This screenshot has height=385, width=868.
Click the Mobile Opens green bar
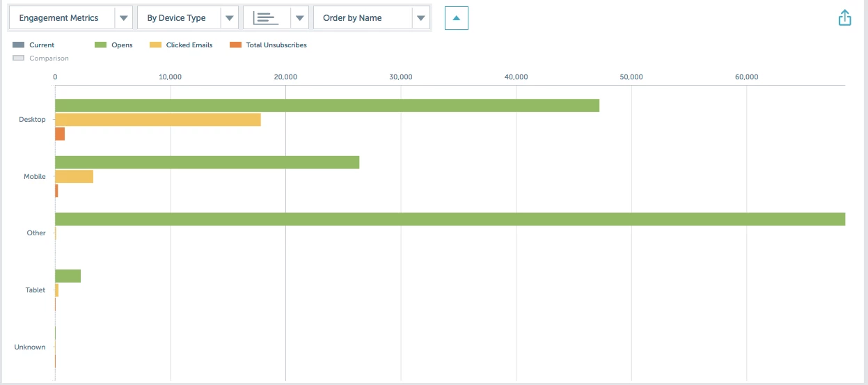[x=207, y=162]
